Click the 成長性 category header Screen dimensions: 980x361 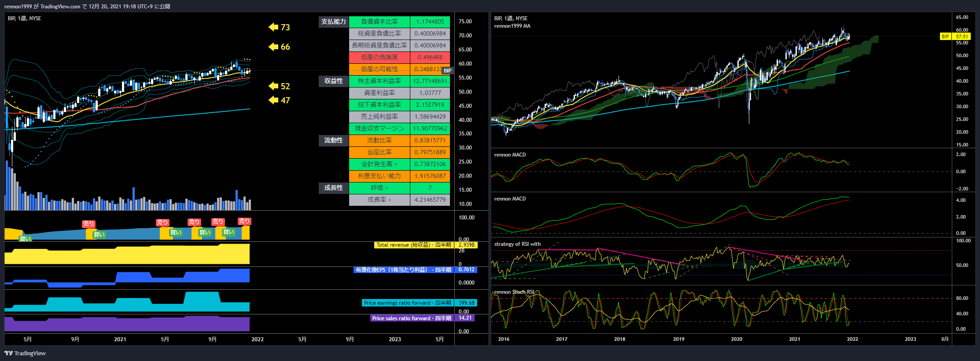[x=334, y=188]
